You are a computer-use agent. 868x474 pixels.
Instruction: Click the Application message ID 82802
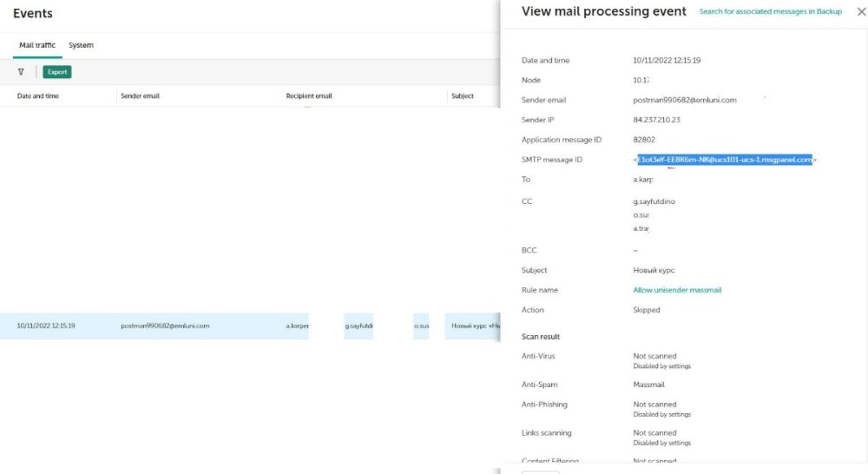tap(644, 140)
